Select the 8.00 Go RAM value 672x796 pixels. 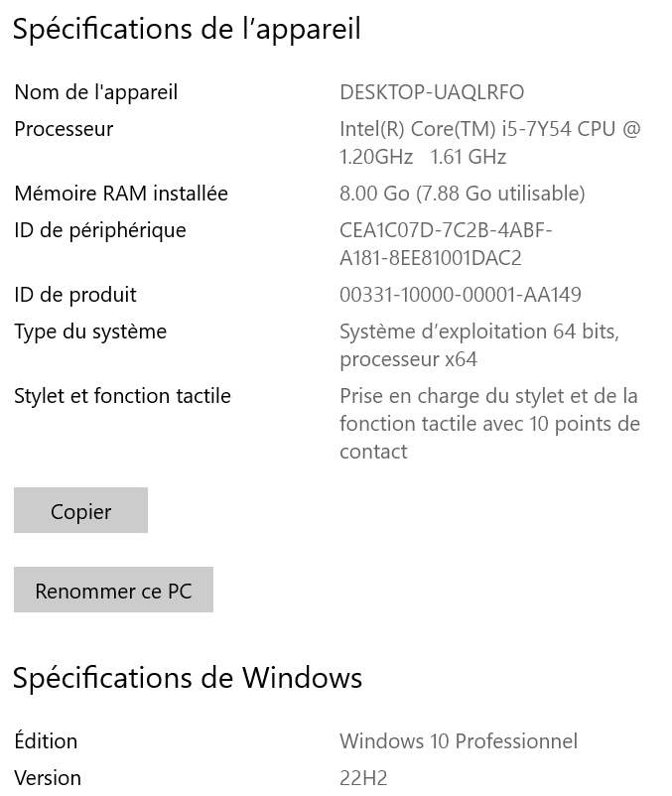pos(462,194)
